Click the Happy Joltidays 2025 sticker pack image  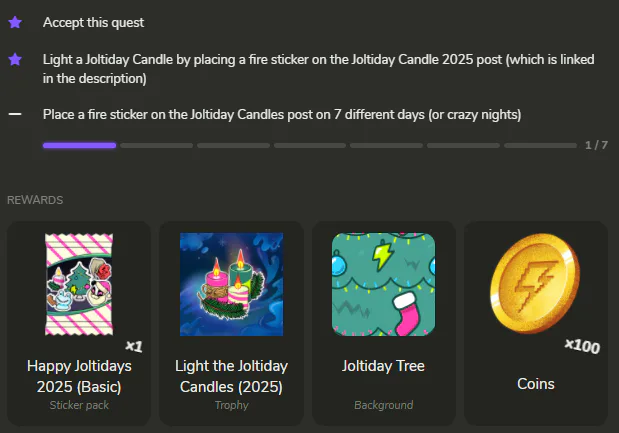(78, 284)
